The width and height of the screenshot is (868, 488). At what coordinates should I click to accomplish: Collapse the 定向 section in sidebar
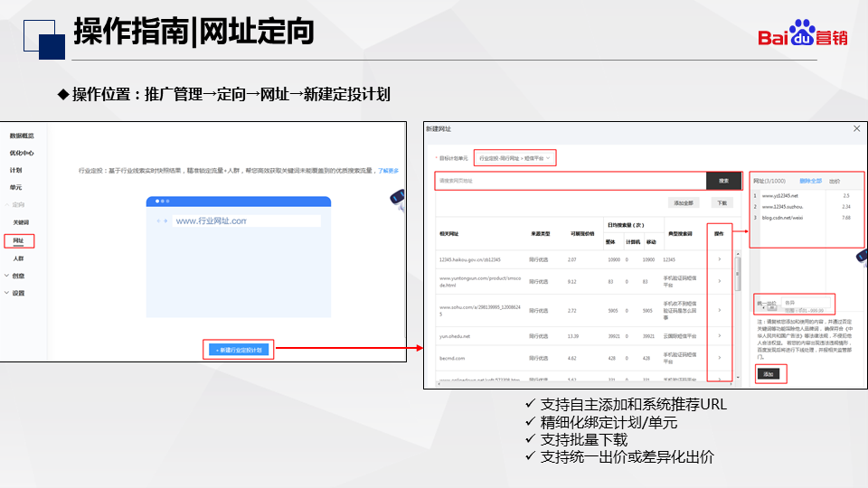coord(15,205)
